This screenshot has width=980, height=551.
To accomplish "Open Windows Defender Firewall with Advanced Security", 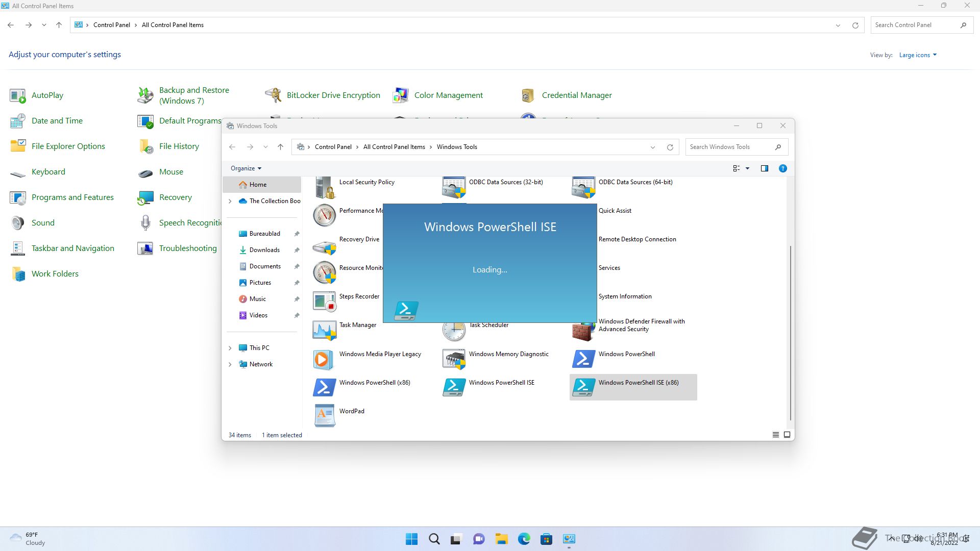I will pyautogui.click(x=641, y=325).
